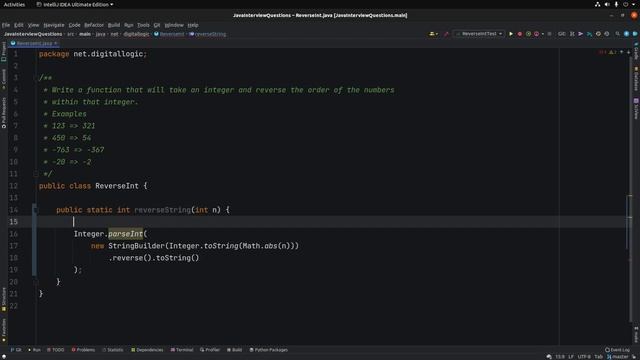Open the Edit menu

19,25
